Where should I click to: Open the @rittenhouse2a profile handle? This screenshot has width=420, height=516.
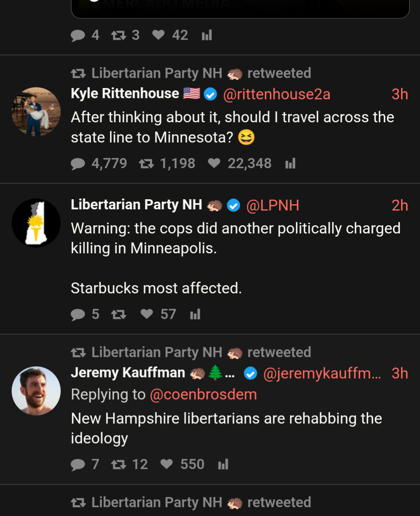(x=276, y=94)
